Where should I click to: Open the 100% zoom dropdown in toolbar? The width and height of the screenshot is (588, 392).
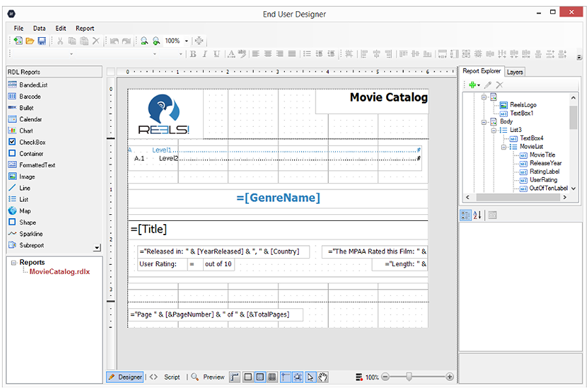(x=186, y=41)
